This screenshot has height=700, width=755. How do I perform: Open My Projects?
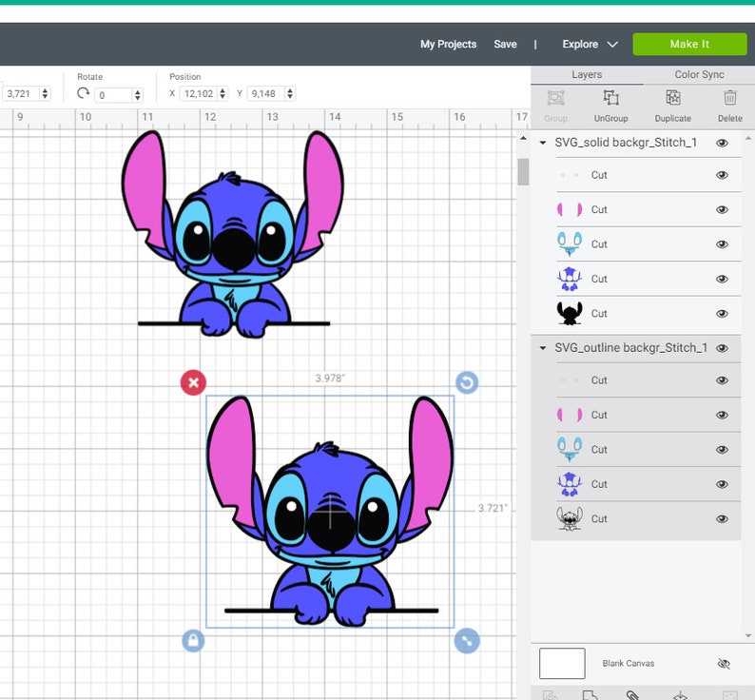coord(448,45)
